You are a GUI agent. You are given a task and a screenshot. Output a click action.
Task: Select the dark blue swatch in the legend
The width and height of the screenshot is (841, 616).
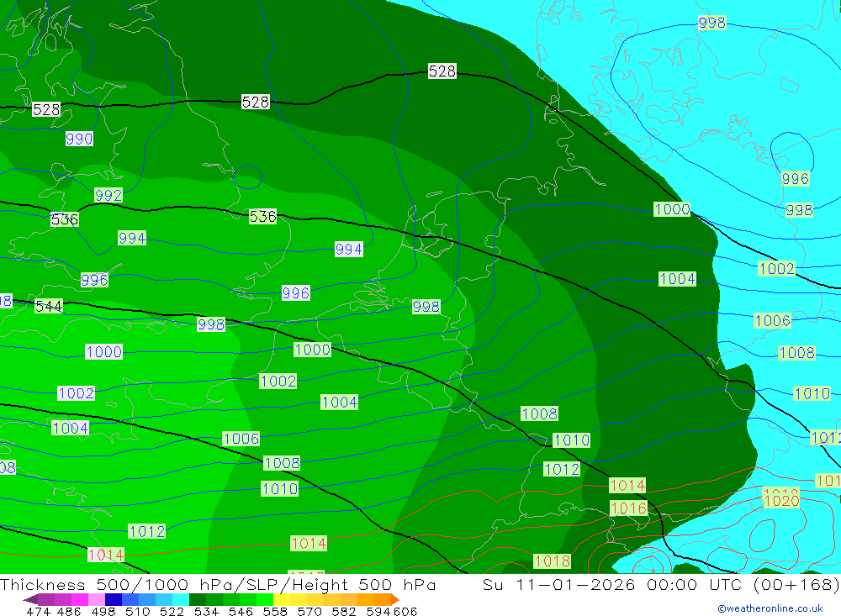click(x=113, y=600)
